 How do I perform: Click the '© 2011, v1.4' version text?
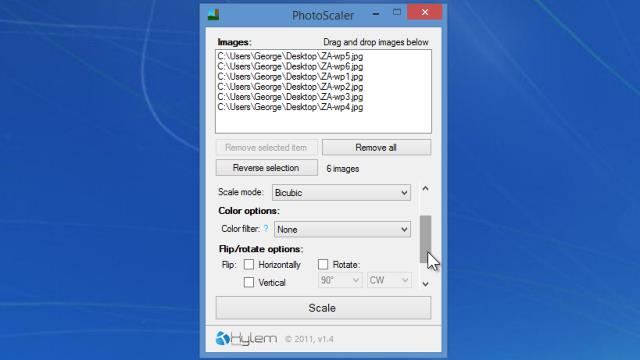tap(309, 339)
